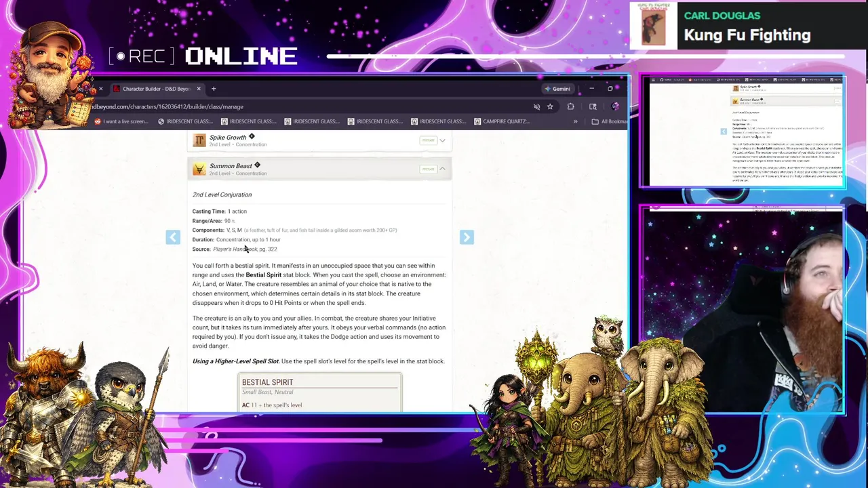The height and width of the screenshot is (488, 868).
Task: Click the BESTIAL SPIRIT stat block header
Action: 267,382
